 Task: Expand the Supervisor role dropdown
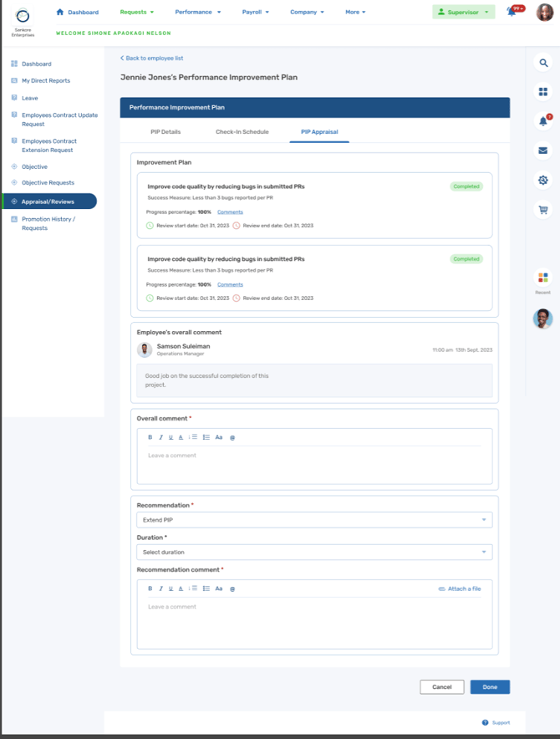pos(464,13)
